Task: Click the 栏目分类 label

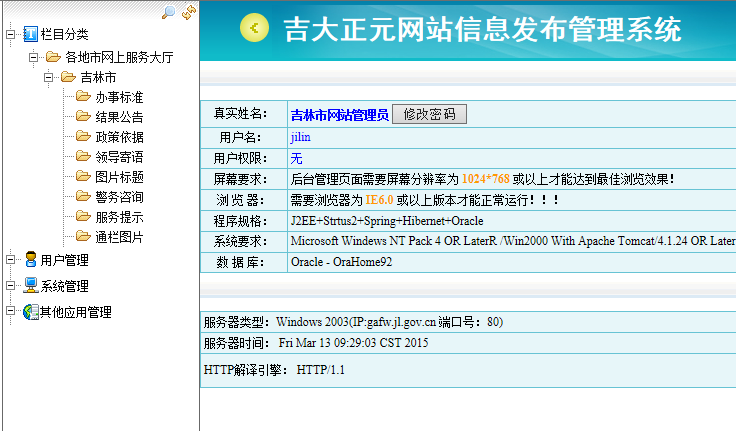Action: pos(64,34)
